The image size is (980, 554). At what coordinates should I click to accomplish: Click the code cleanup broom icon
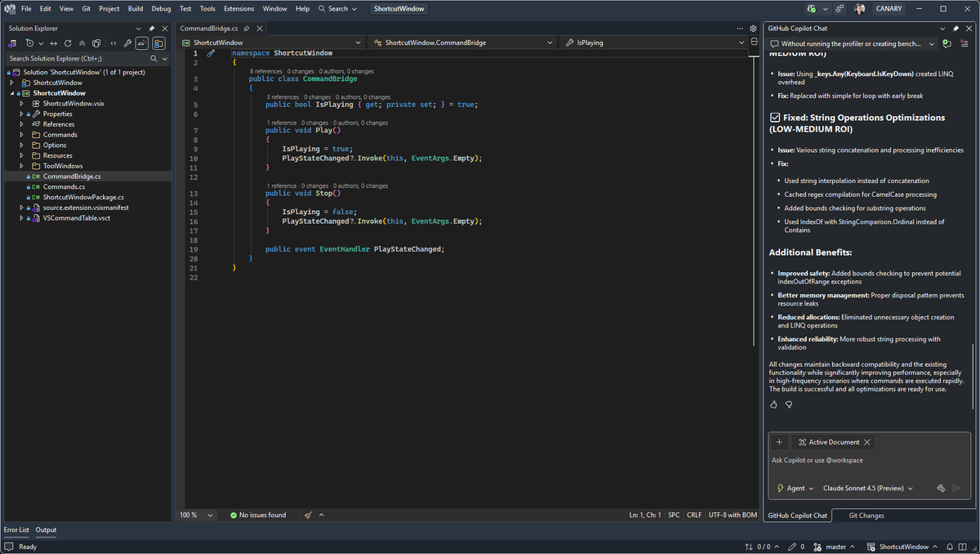coord(308,515)
